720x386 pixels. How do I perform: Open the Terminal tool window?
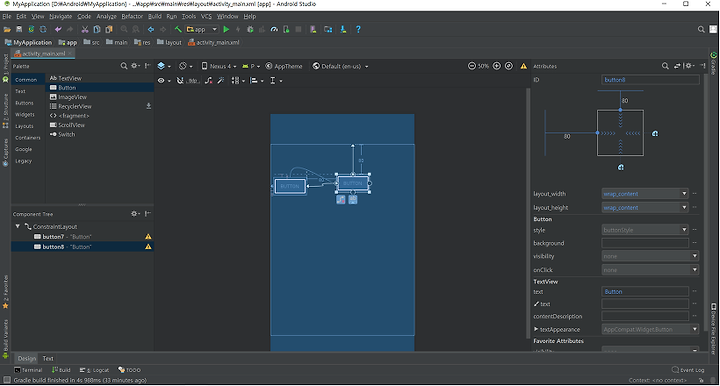[28, 370]
